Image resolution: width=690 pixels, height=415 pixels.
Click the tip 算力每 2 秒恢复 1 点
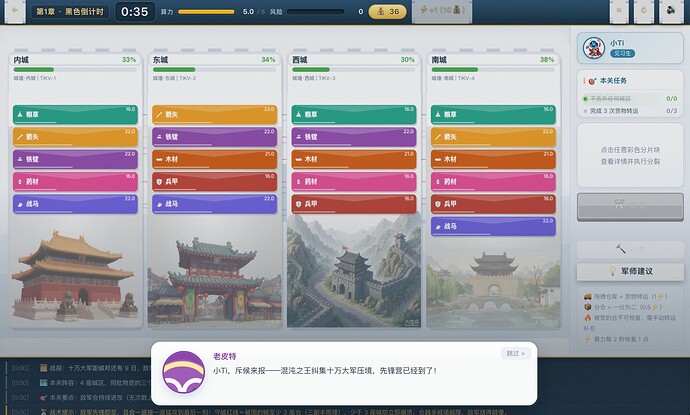621,339
